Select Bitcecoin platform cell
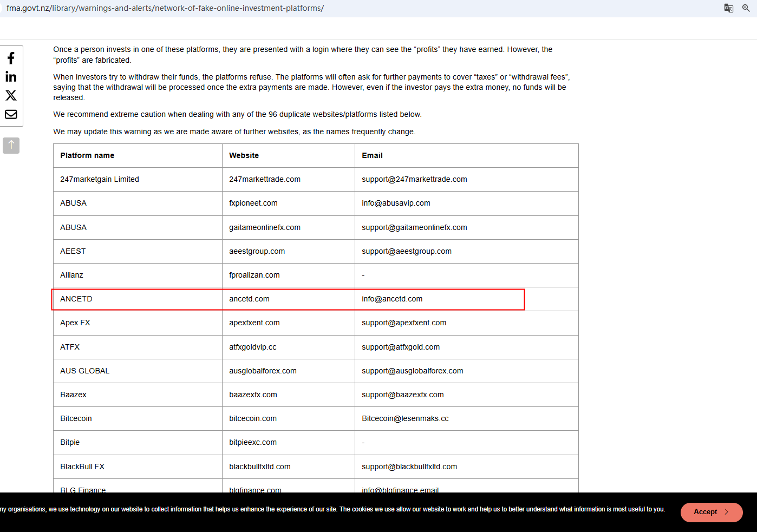Screen dimensions: 757x532 pos(138,418)
